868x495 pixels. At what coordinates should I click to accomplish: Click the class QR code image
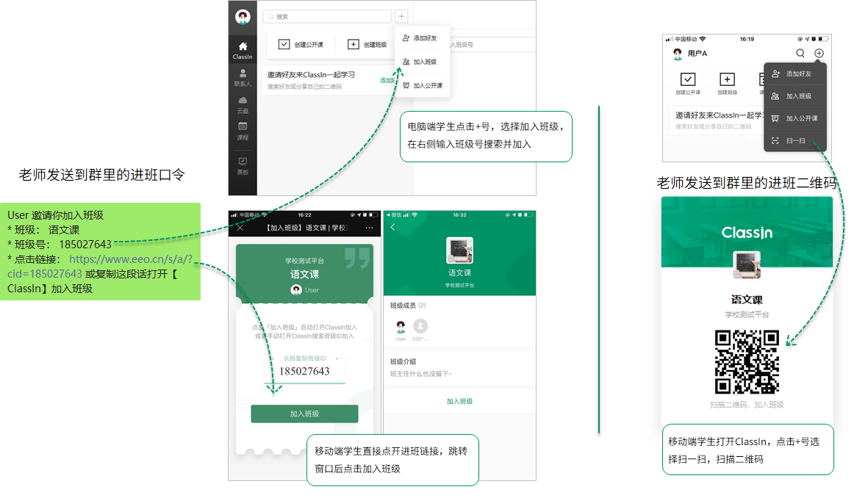[x=747, y=362]
